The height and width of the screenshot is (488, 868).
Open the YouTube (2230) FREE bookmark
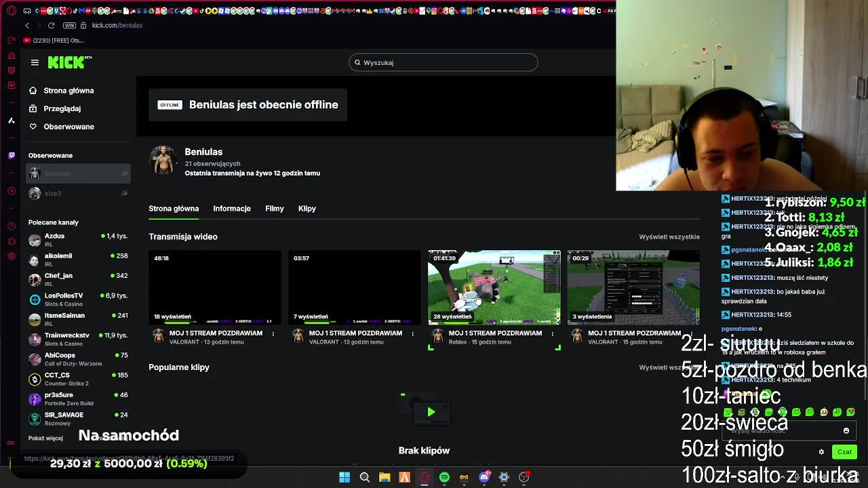point(54,40)
